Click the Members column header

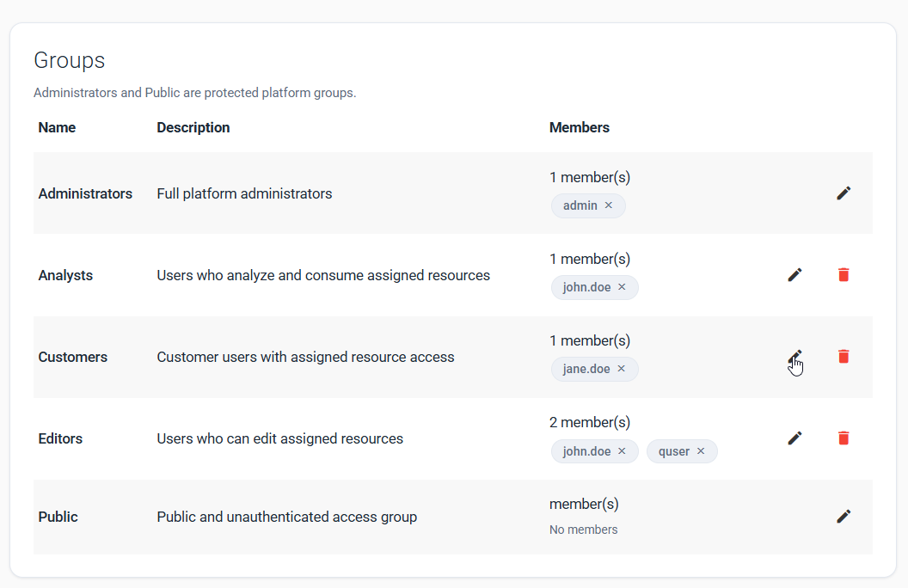click(579, 127)
